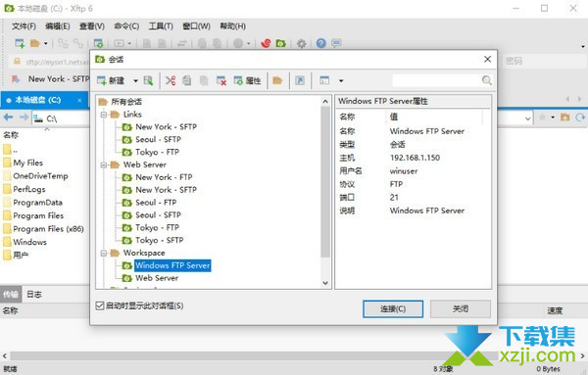Collapse the Web Server folder node
This screenshot has width=588, height=375.
click(x=104, y=164)
